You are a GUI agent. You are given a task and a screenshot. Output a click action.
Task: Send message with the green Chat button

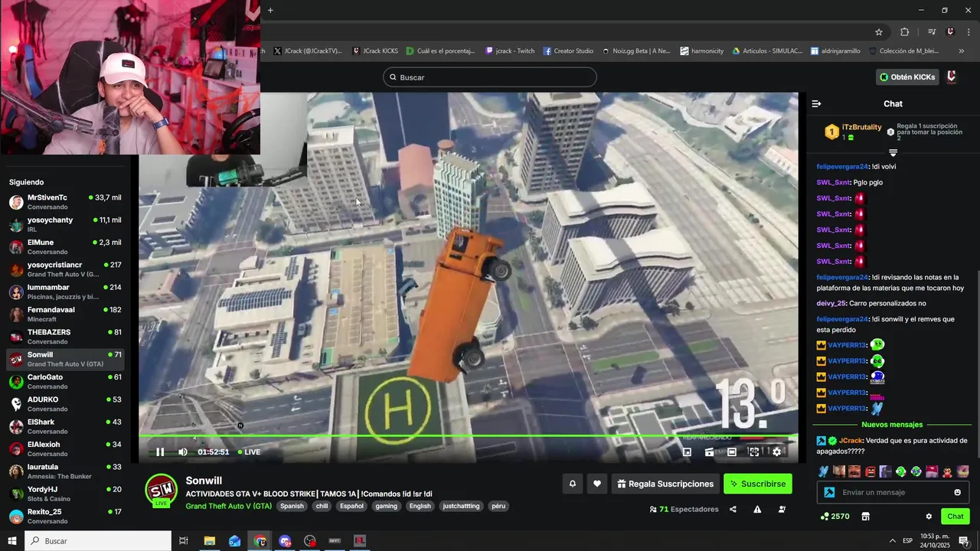[955, 517]
